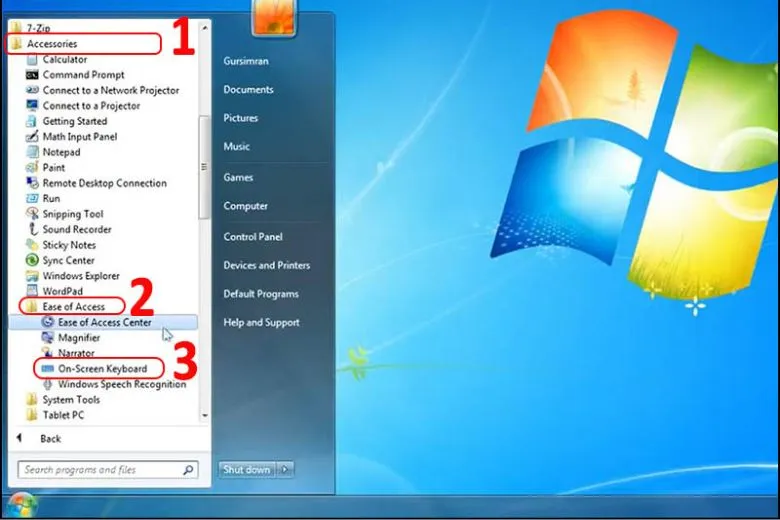Click the Math Input Panel icon
Screen dimensions: 780x520
(x=32, y=136)
